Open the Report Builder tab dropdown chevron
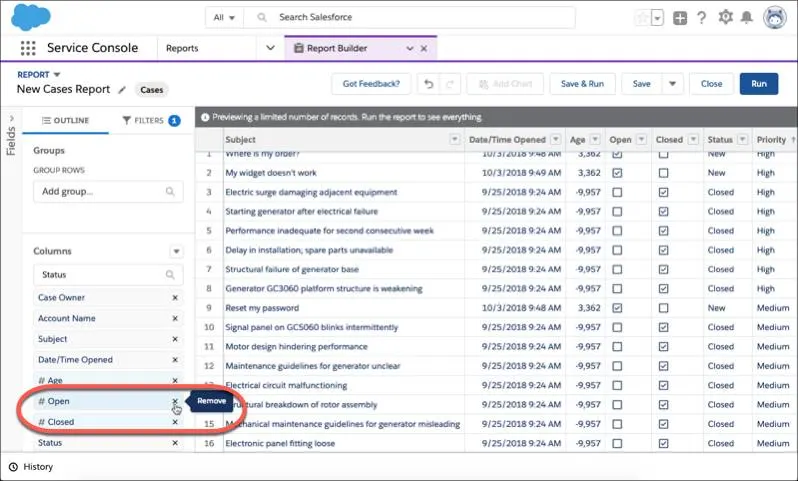This screenshot has width=798, height=481. point(410,48)
